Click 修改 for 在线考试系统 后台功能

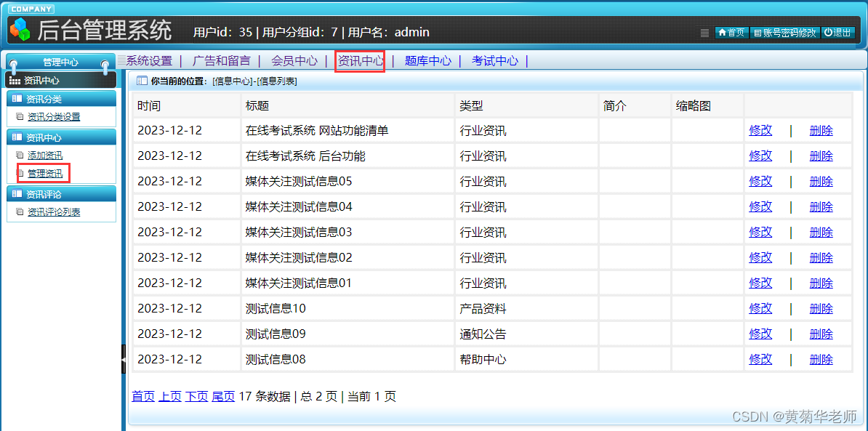click(x=760, y=156)
